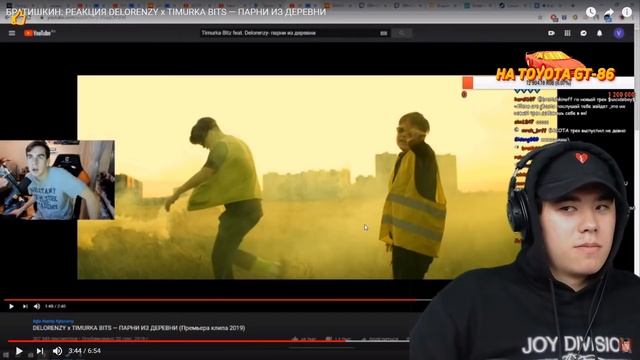
Task: Go to YouTube home via logo
Action: [x=38, y=33]
